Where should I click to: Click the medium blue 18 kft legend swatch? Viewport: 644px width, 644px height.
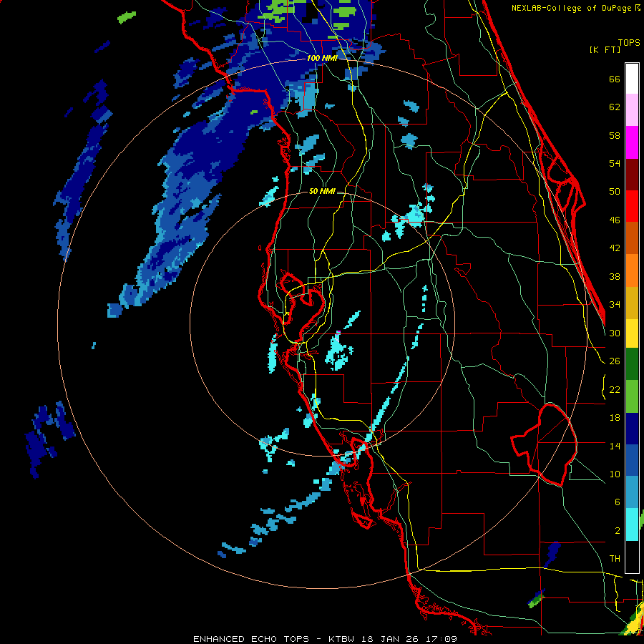(x=632, y=460)
